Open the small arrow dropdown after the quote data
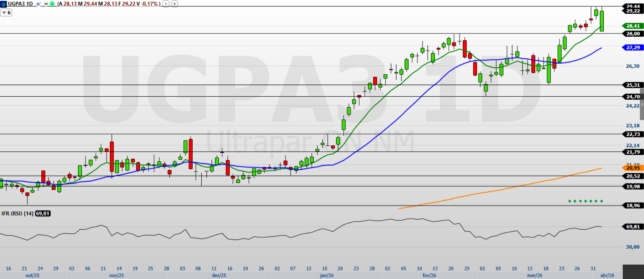This screenshot has width=644, height=279. 166,4
